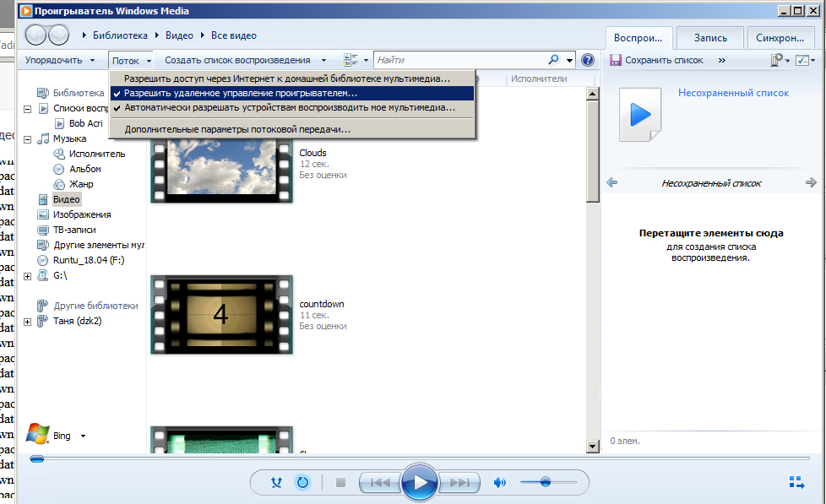
Task: Toggle the repeat button
Action: point(302,483)
